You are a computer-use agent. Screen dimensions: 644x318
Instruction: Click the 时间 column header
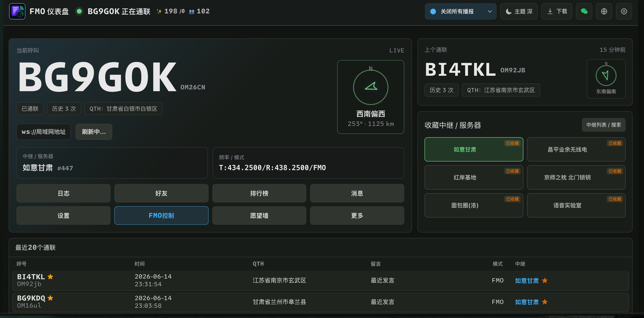[x=139, y=264]
